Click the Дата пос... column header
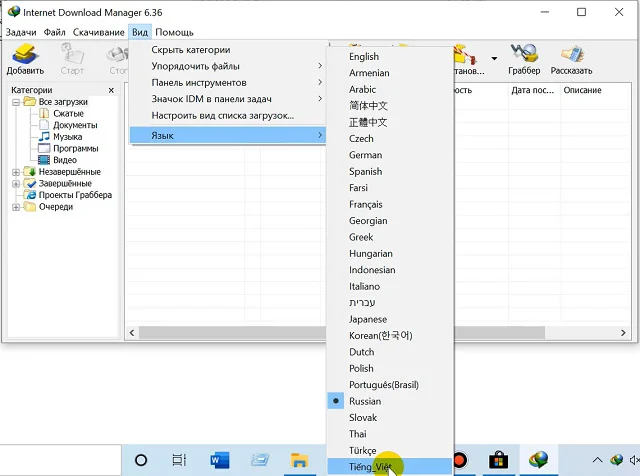The height and width of the screenshot is (476, 640). pyautogui.click(x=534, y=90)
